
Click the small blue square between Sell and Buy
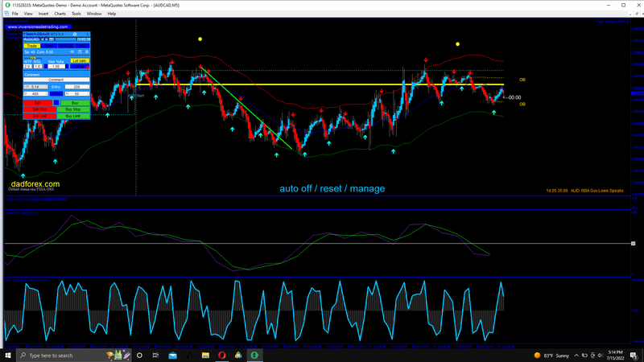coord(56,103)
